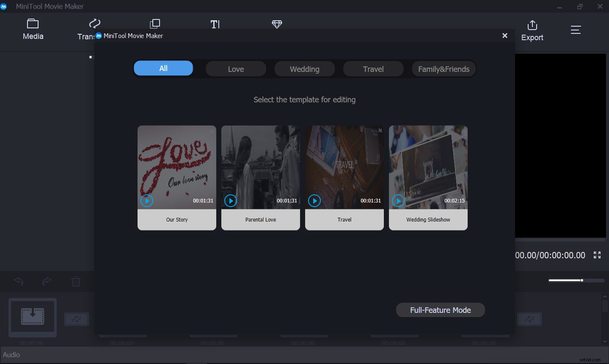Click the Delete trash icon

[x=76, y=281]
